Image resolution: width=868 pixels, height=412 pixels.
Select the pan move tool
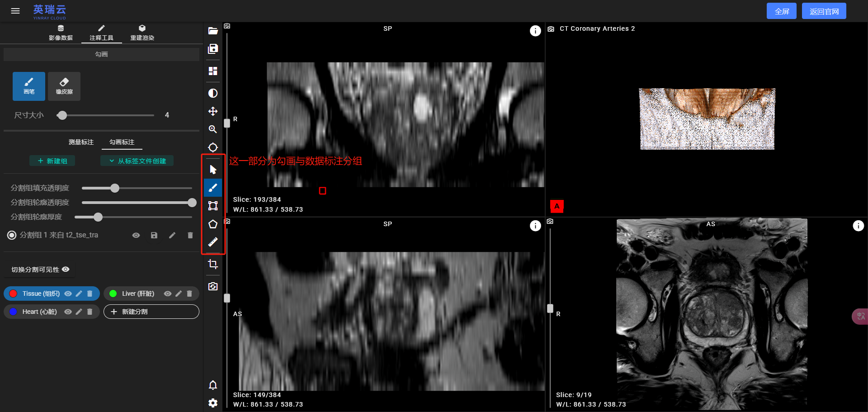(213, 111)
